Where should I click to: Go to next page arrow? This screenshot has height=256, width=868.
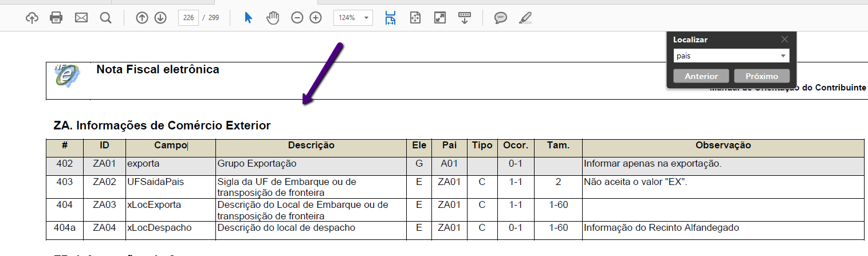(160, 18)
